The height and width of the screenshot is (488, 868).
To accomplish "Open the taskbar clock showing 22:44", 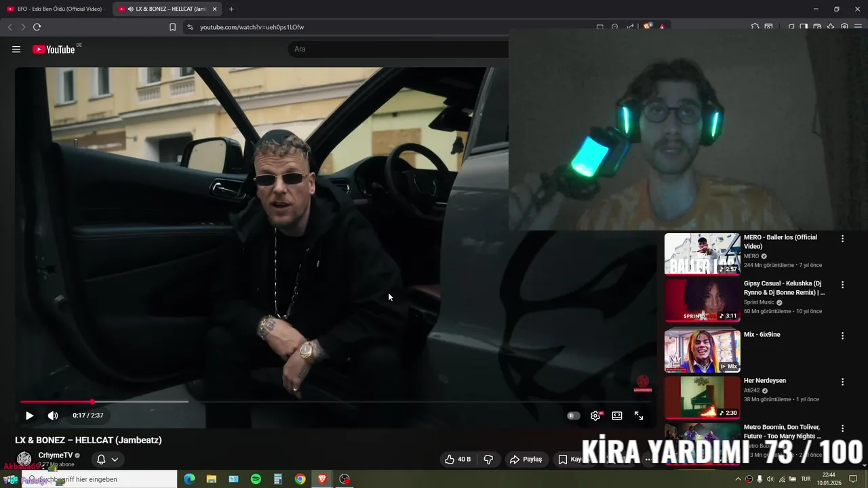I will 829,479.
